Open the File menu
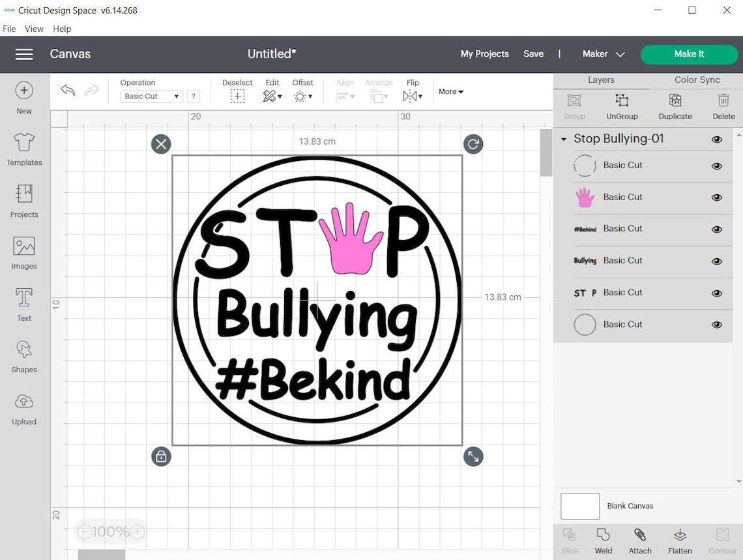The height and width of the screenshot is (560, 743). pyautogui.click(x=9, y=29)
